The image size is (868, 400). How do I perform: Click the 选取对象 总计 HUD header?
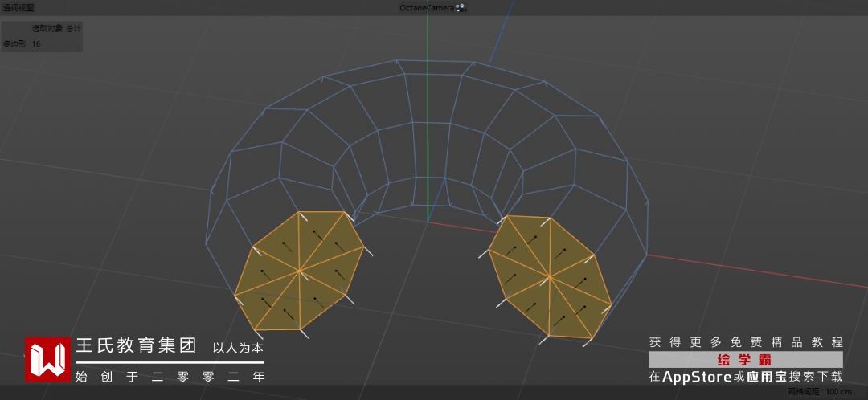point(56,29)
